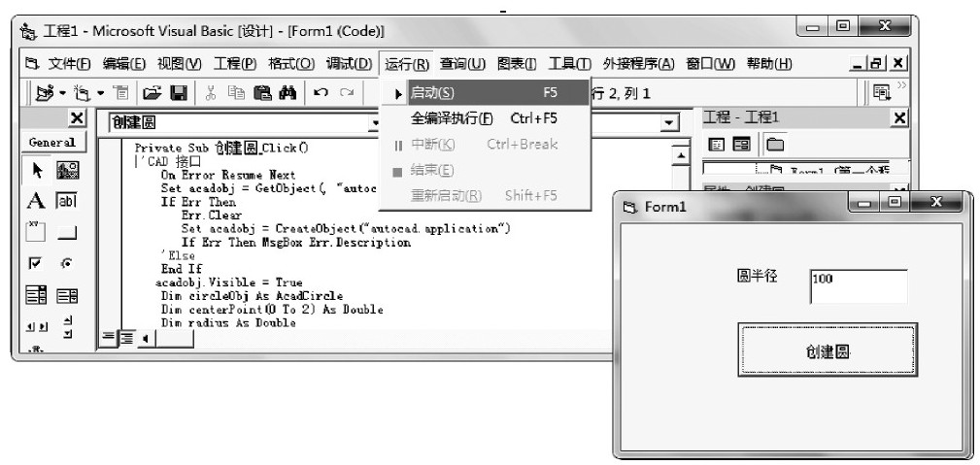Open the 视图(V) menu
The image size is (980, 465).
click(180, 64)
